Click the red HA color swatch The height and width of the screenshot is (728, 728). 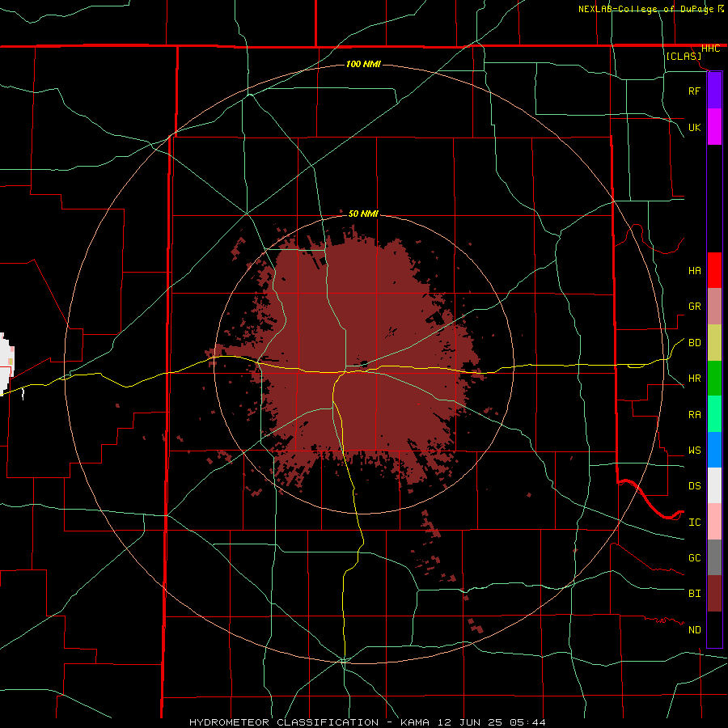(x=714, y=270)
